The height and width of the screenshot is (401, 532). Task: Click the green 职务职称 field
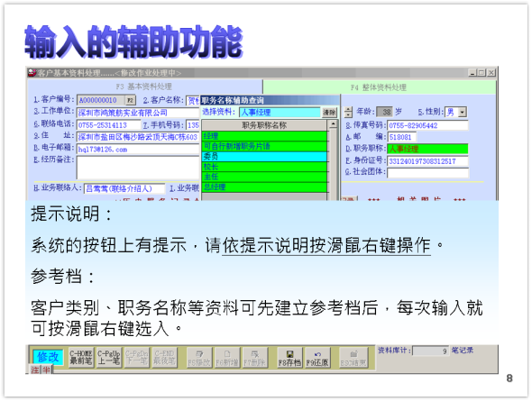click(x=427, y=149)
